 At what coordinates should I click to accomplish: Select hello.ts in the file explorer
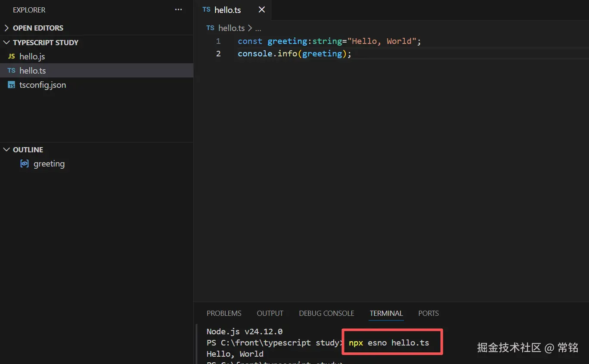click(x=96, y=71)
